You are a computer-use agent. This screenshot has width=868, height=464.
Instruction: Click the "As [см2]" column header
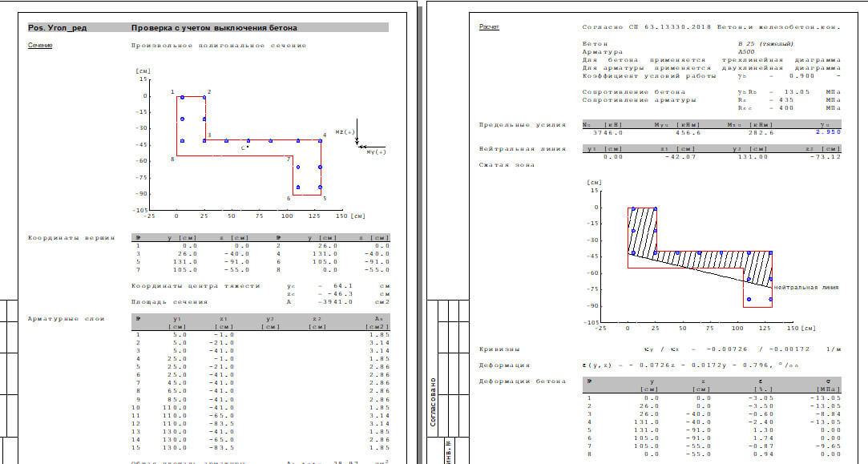pos(378,322)
